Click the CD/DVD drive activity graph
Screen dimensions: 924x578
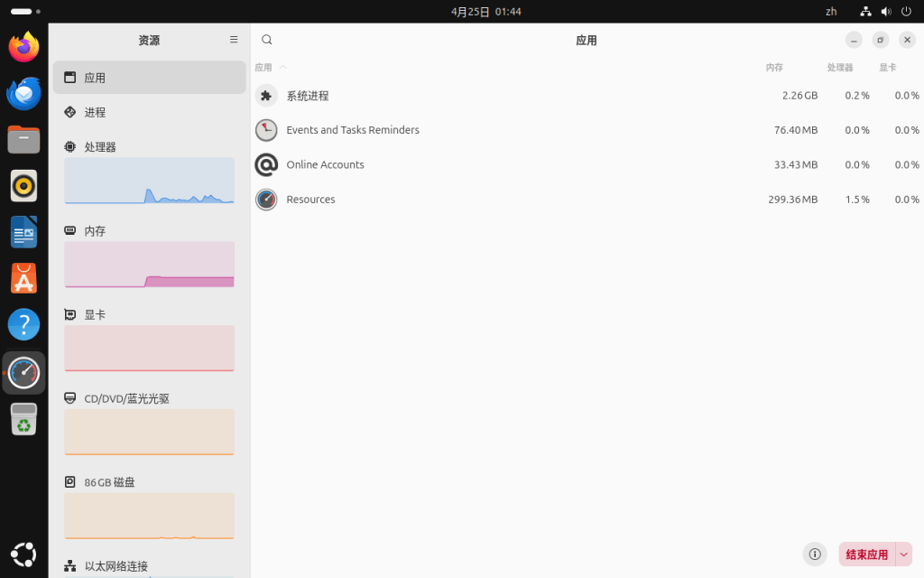pyautogui.click(x=149, y=432)
